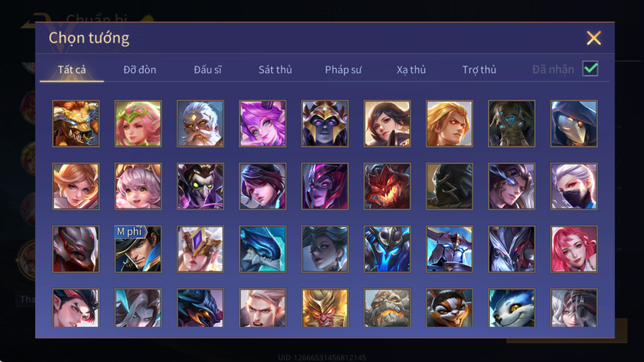
Task: Choose the hero tagged 'M phí'
Action: [x=138, y=249]
